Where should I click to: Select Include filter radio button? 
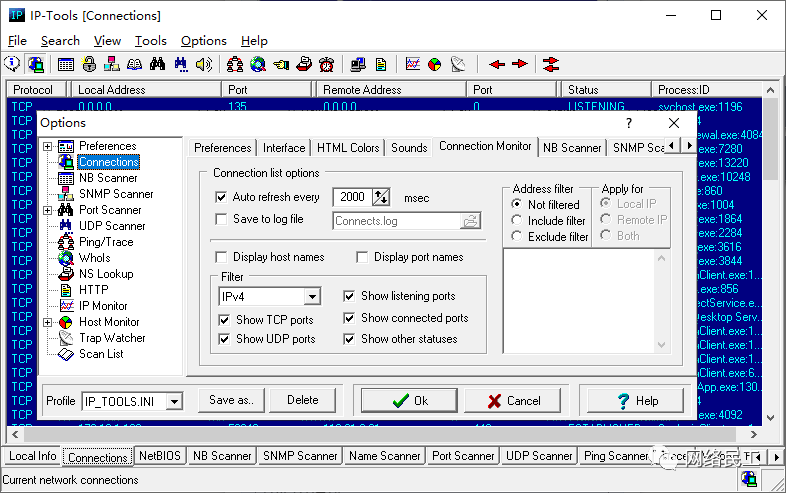[516, 220]
